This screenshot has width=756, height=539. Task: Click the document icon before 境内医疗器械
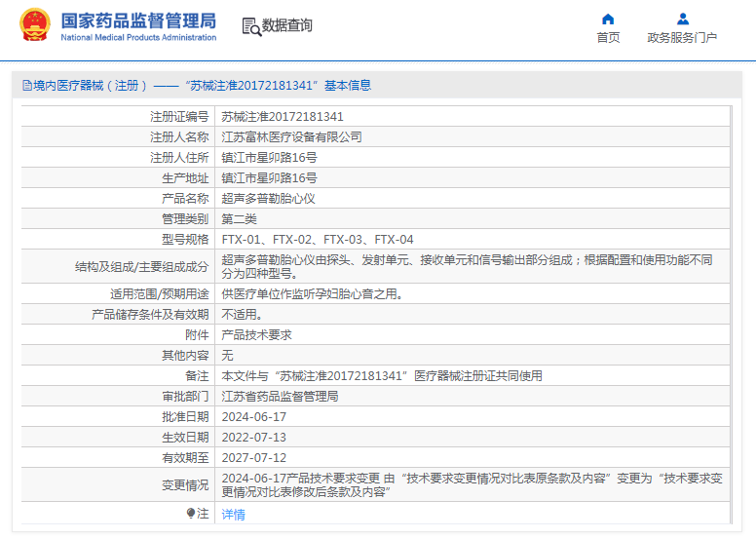pos(27,86)
